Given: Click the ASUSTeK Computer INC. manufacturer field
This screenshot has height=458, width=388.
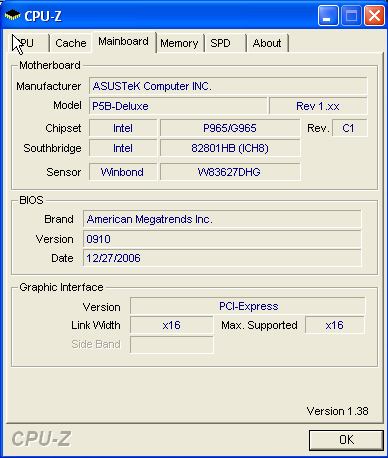Looking at the screenshot, I should click(x=228, y=86).
